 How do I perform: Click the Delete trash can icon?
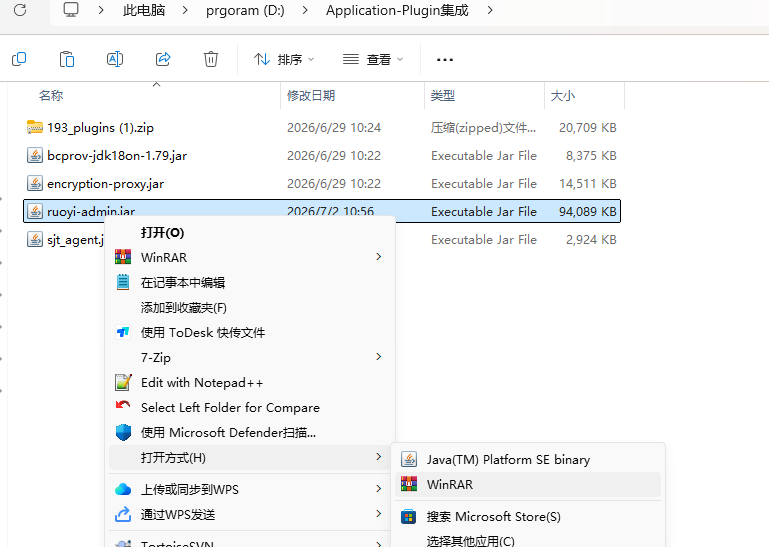(211, 59)
